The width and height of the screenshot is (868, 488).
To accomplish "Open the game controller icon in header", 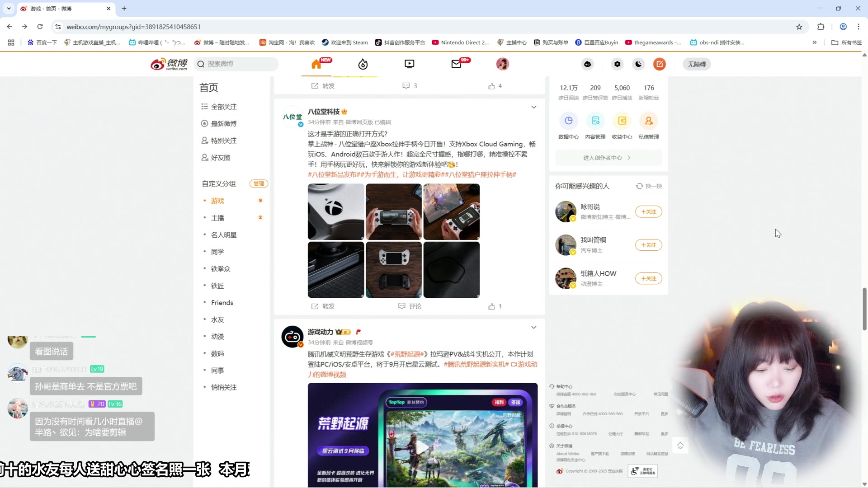I will pyautogui.click(x=588, y=64).
